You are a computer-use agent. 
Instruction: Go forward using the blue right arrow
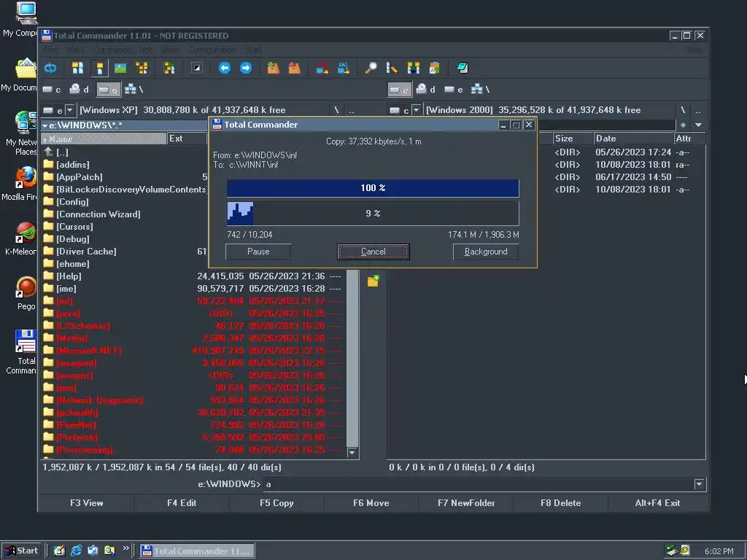point(245,68)
